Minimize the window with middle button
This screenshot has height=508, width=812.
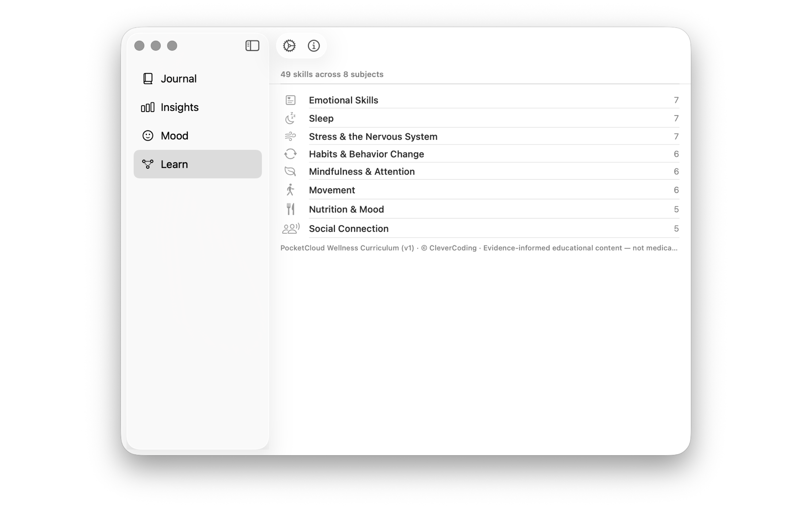click(156, 46)
